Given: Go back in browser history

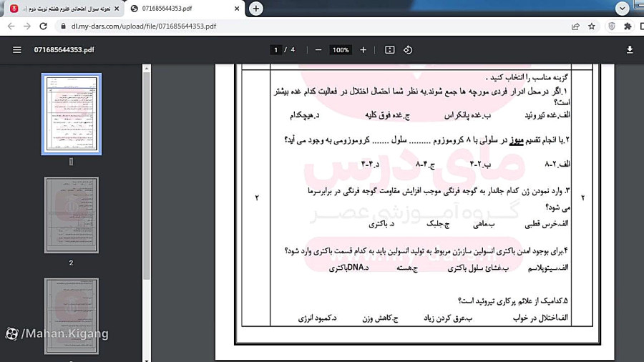Looking at the screenshot, I should point(11,26).
